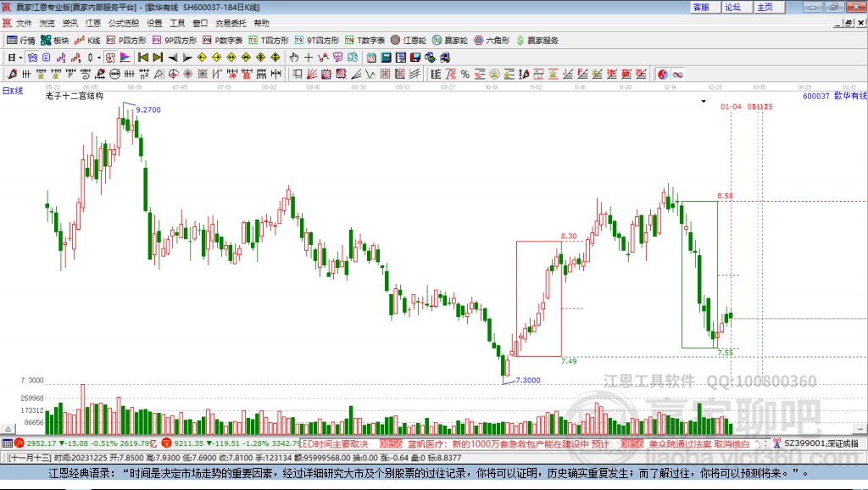Viewport: 868px width, 490px height.
Task: Toggle the yin-yang taiji icon
Action: (x=663, y=75)
